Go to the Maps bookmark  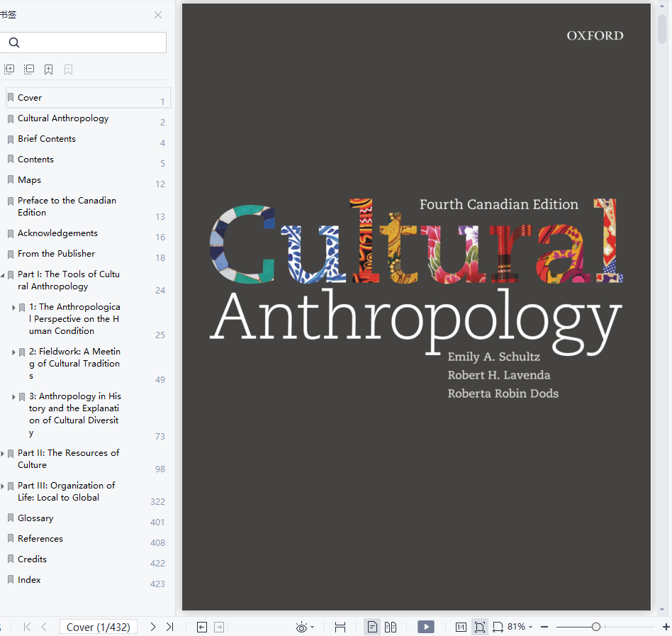tap(29, 180)
